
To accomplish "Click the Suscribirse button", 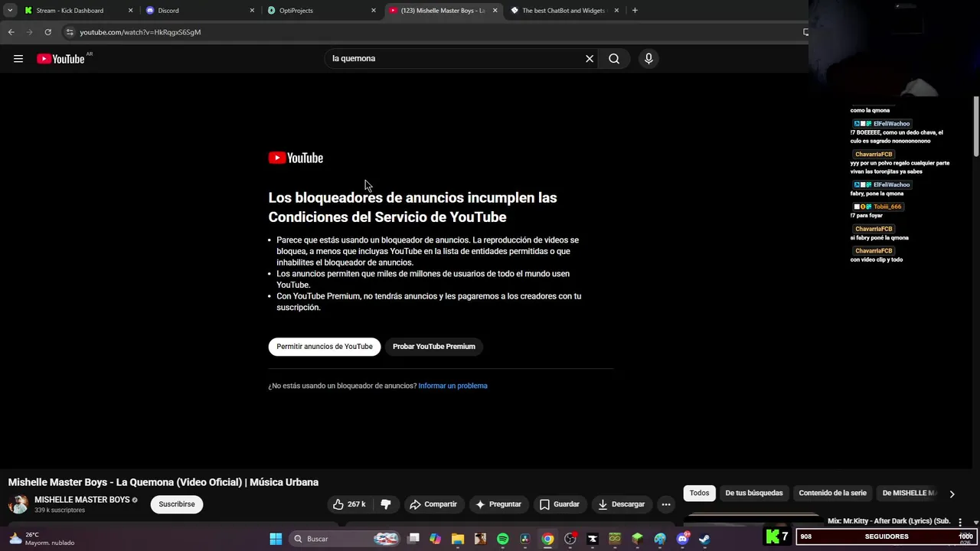I will point(177,504).
